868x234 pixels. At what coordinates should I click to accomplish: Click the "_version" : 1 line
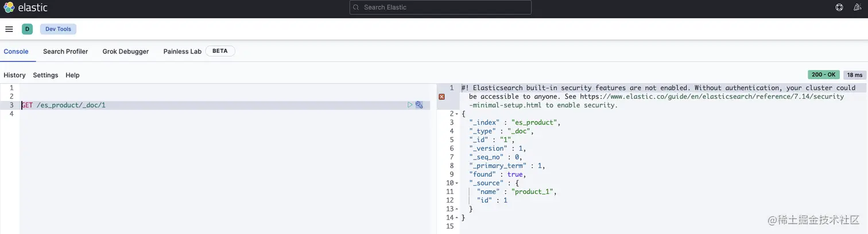coord(498,149)
